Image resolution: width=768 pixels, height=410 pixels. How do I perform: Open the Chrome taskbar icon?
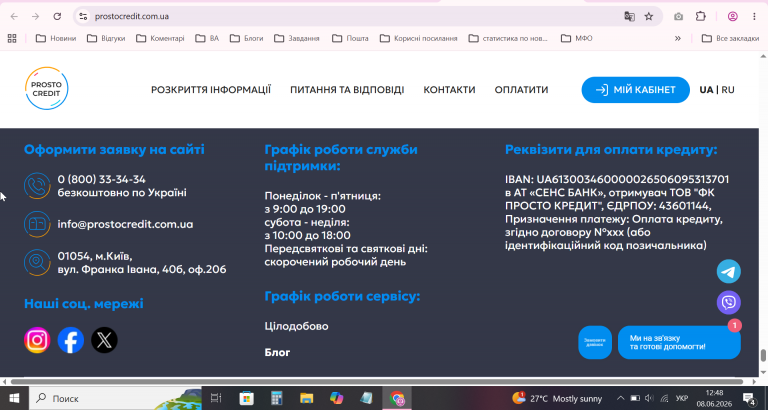pos(397,398)
